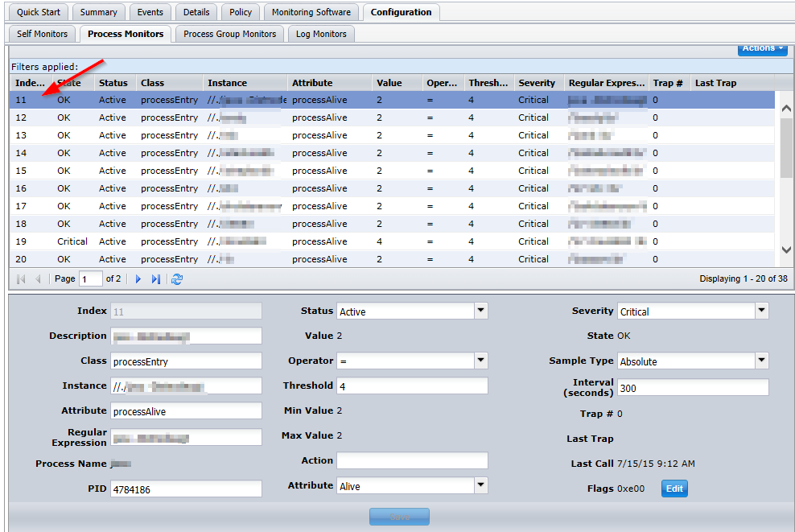
Task: Select row with index 16
Action: (392, 188)
